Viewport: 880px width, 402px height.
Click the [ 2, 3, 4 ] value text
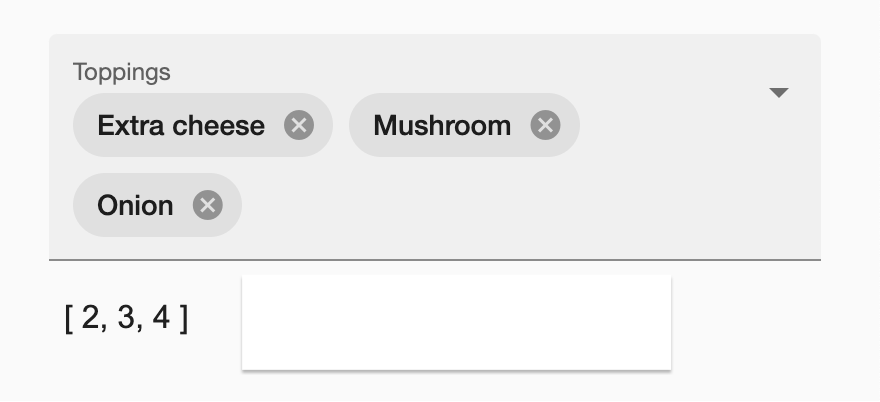click(x=126, y=318)
